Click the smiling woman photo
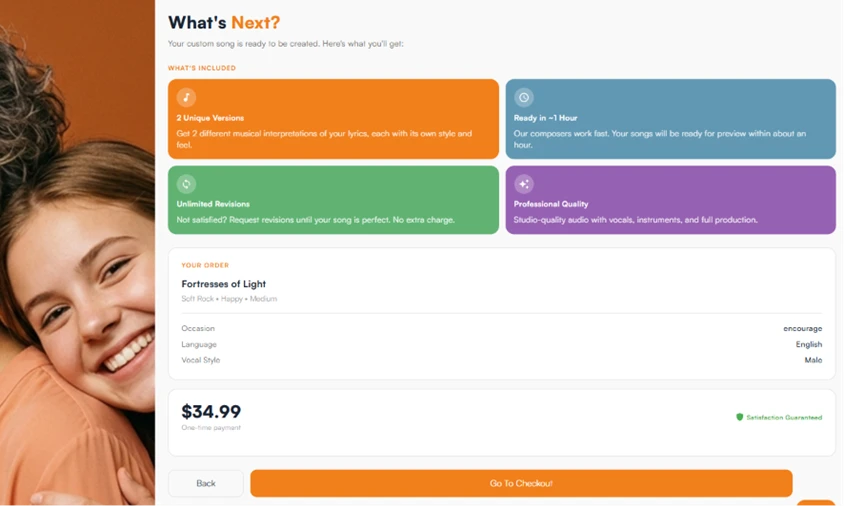 78,253
